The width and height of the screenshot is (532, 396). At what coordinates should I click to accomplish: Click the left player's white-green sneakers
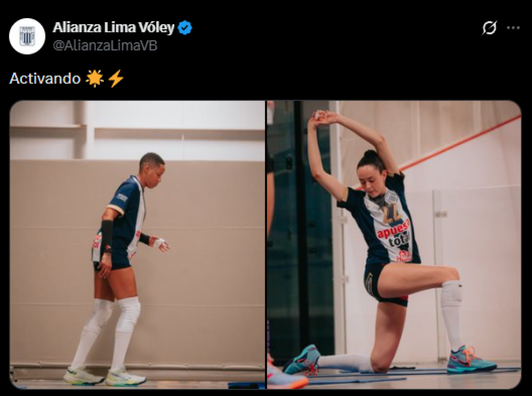pos(105,376)
